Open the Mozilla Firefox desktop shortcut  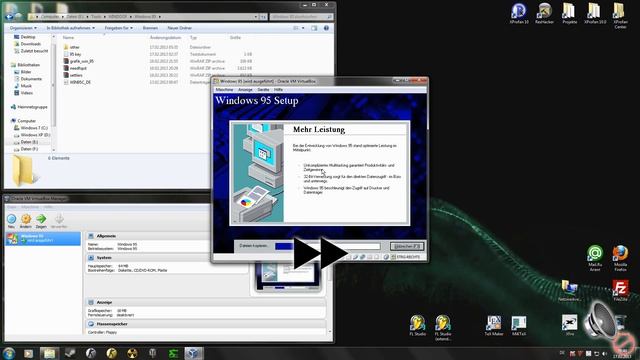pyautogui.click(x=620, y=258)
